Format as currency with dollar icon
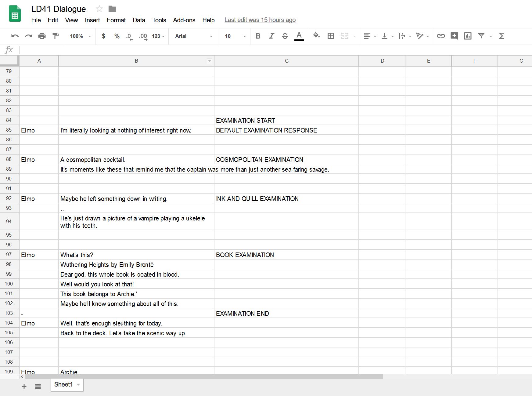This screenshot has width=532, height=396. tap(104, 36)
